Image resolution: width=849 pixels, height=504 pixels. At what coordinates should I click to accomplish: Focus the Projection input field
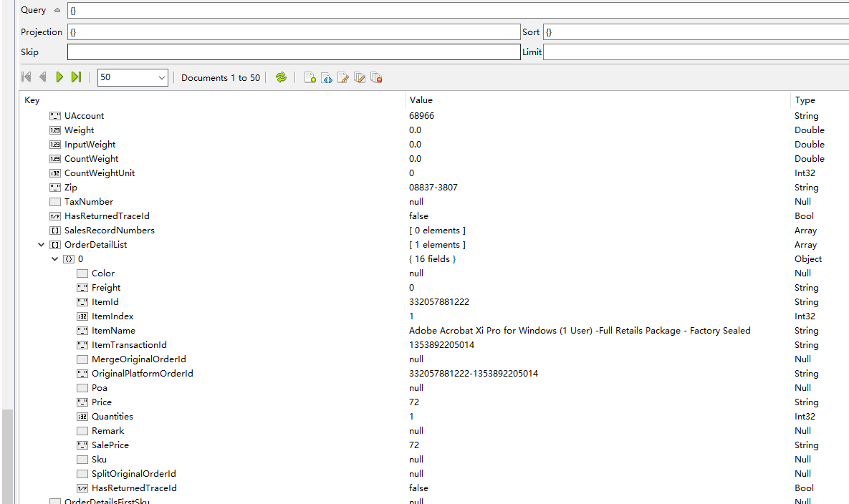click(x=293, y=32)
